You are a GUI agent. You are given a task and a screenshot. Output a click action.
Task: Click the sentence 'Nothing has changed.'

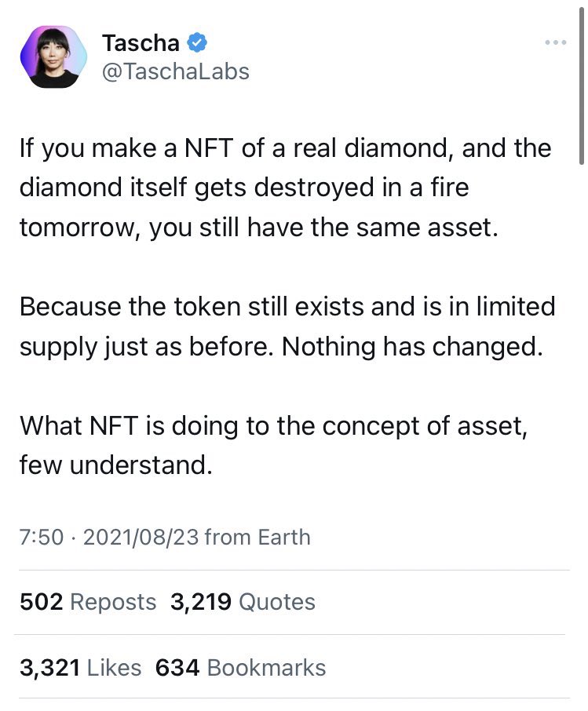(x=412, y=346)
